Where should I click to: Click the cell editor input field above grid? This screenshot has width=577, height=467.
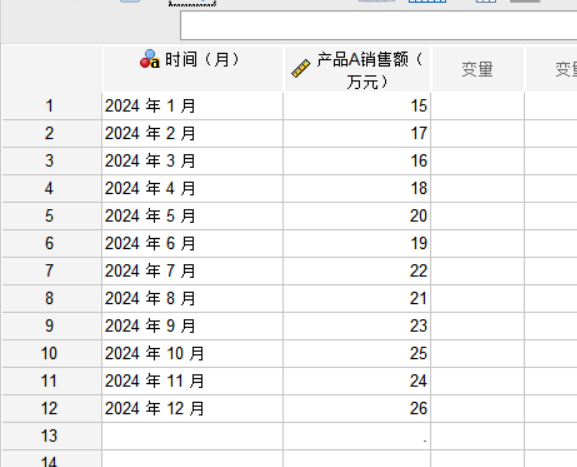tap(379, 25)
